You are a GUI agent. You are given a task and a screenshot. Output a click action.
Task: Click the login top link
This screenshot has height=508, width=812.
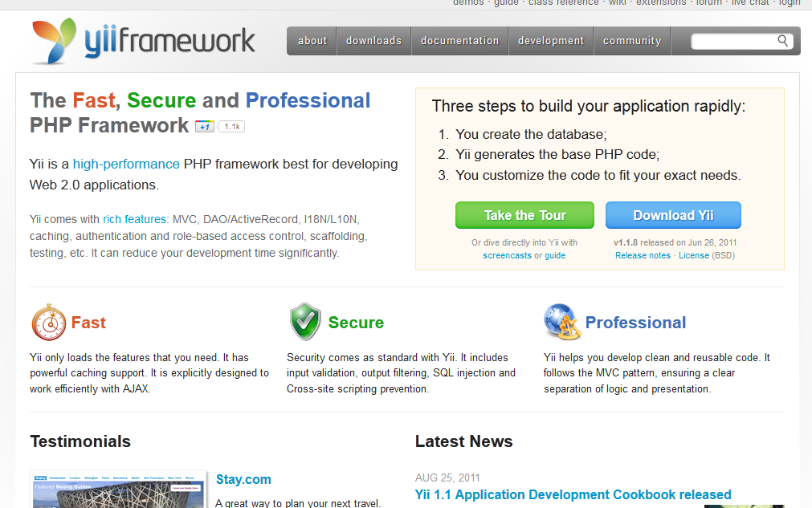click(790, 3)
